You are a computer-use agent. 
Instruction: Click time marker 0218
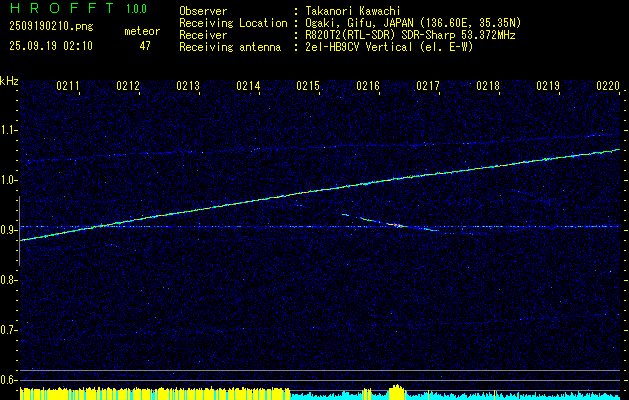[488, 86]
